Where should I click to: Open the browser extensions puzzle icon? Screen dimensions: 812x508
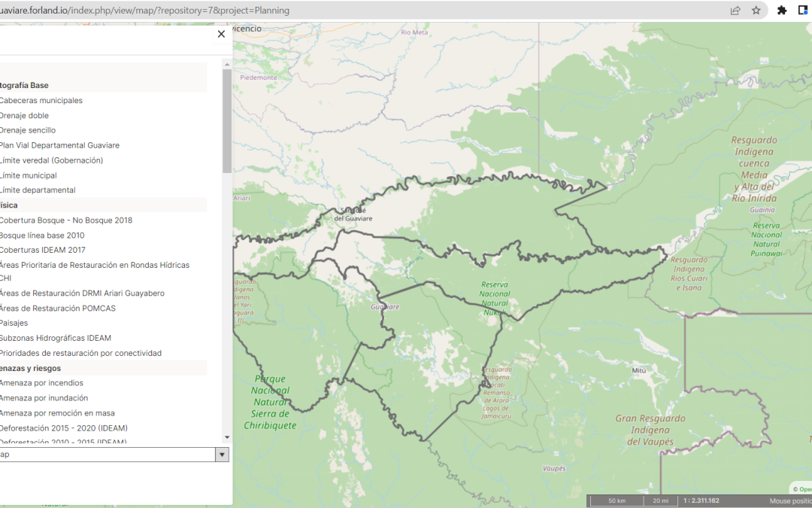point(782,11)
